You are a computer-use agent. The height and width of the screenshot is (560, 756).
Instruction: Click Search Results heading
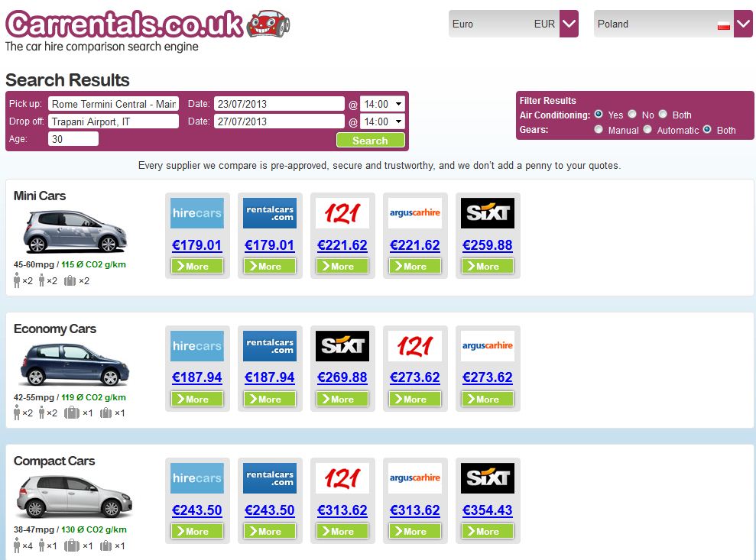coord(67,80)
